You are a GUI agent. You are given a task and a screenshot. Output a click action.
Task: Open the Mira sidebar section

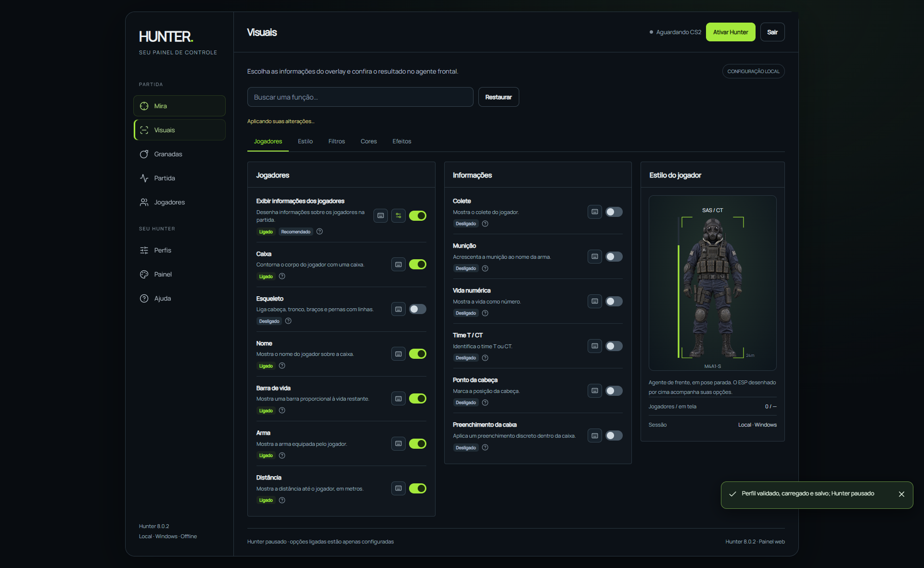point(179,106)
